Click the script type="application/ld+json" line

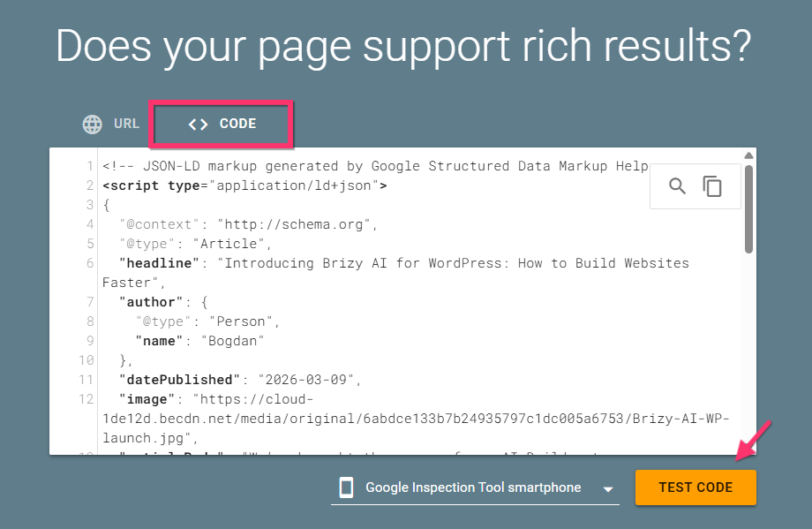coord(244,185)
